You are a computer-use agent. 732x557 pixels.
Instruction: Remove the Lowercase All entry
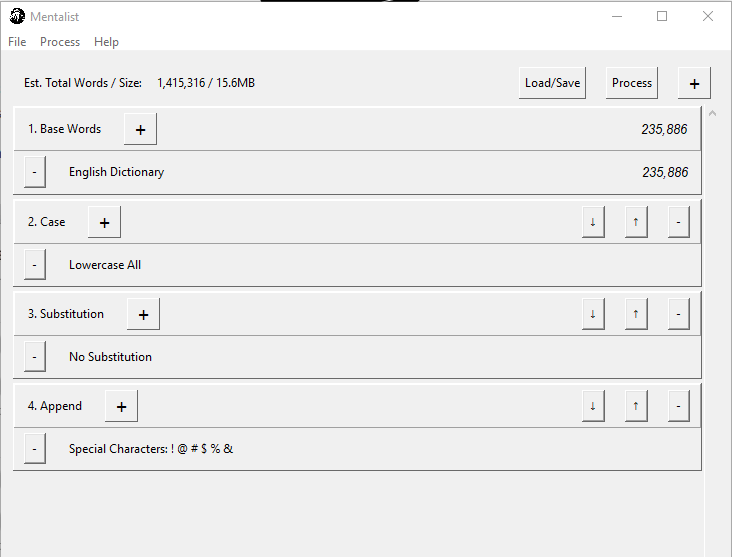pyautogui.click(x=34, y=265)
